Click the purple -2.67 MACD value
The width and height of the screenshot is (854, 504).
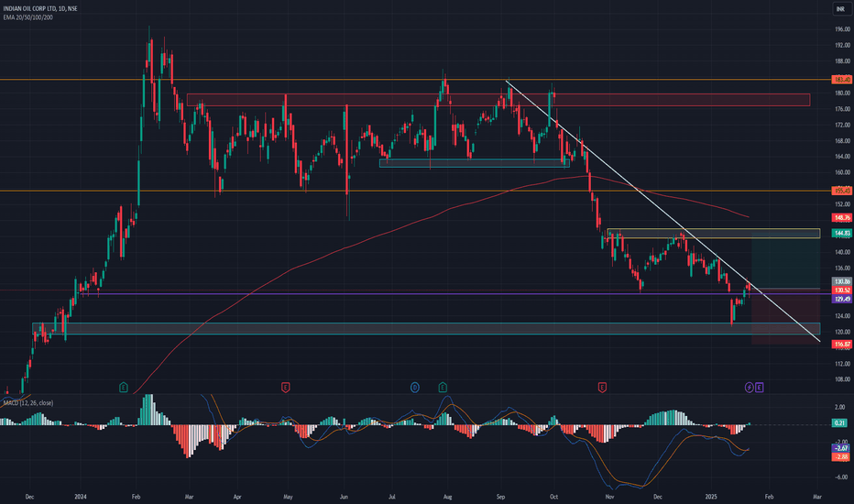(x=841, y=448)
